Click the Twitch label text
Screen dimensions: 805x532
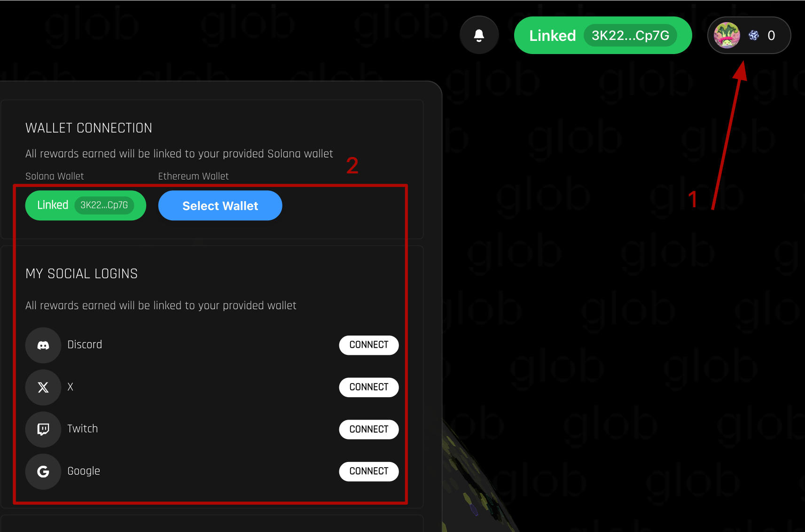click(83, 429)
